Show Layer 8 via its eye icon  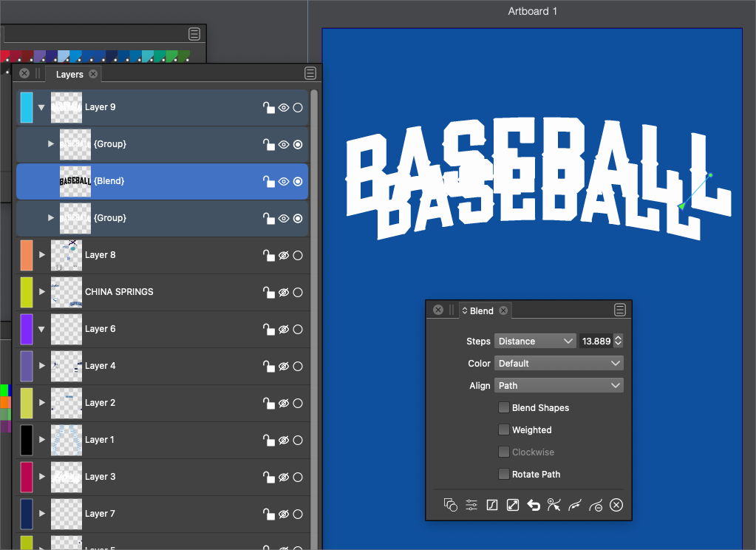click(283, 255)
